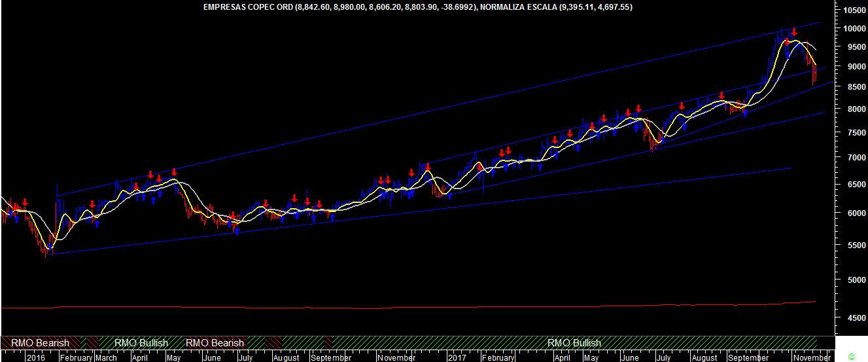868x362 pixels.
Task: Click the 2016 year label on date axis
Action: coord(36,357)
